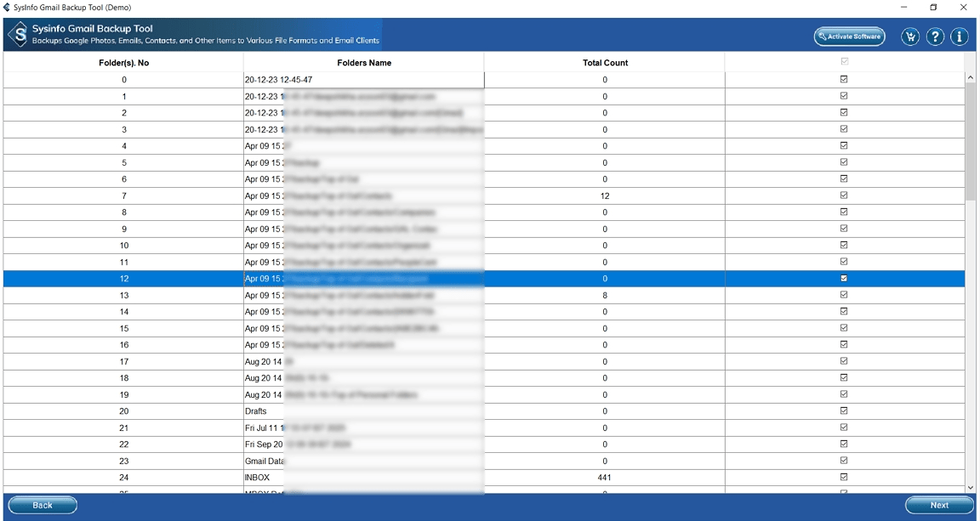Select the Gmail Data folder name cell
The height and width of the screenshot is (521, 980).
[364, 461]
